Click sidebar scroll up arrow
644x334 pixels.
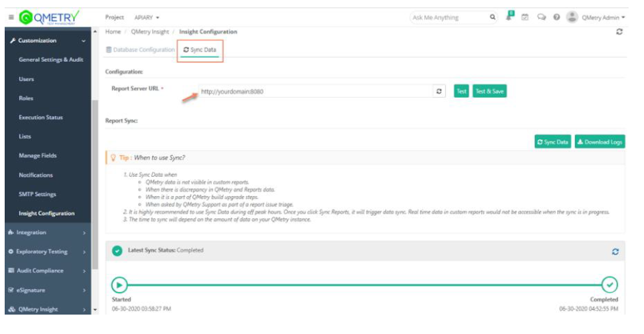click(95, 31)
